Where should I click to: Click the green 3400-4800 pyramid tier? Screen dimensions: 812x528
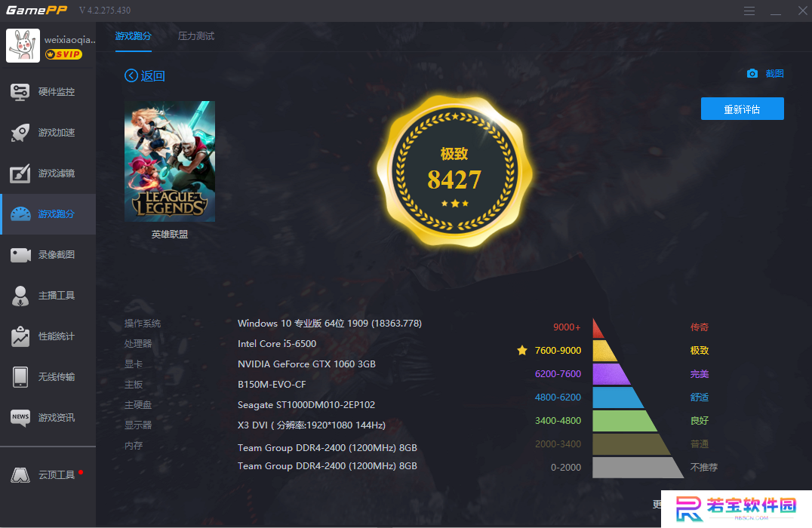point(625,420)
